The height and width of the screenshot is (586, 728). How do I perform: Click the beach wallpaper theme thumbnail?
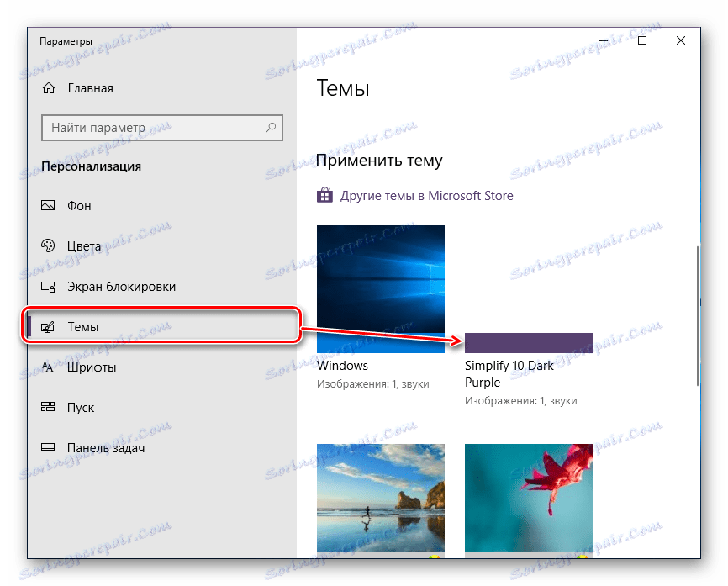click(380, 498)
